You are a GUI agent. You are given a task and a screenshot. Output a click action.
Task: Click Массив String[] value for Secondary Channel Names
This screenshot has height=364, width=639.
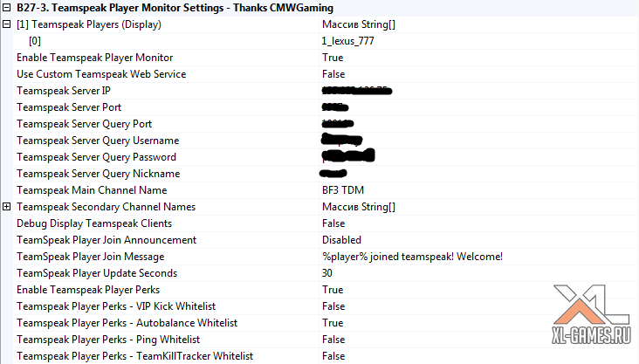coord(359,207)
